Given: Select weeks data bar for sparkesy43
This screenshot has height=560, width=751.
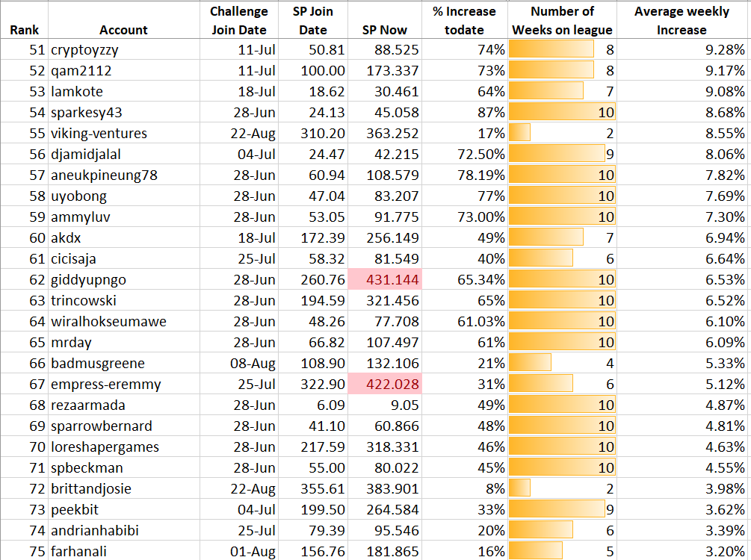Looking at the screenshot, I should [x=562, y=112].
